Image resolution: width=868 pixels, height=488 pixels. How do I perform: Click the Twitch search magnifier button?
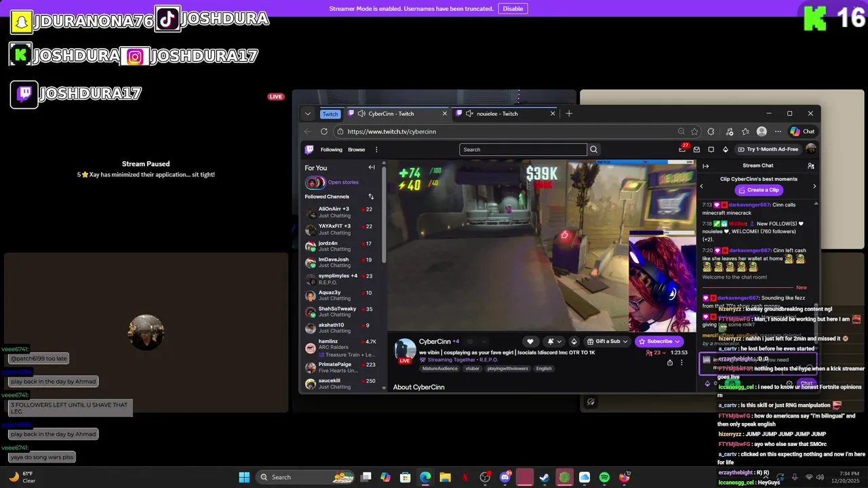point(594,149)
